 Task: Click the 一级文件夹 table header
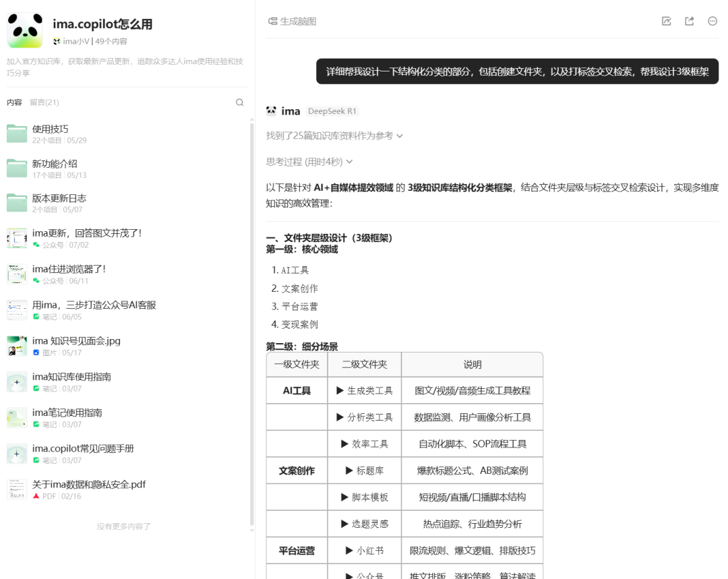click(x=297, y=365)
